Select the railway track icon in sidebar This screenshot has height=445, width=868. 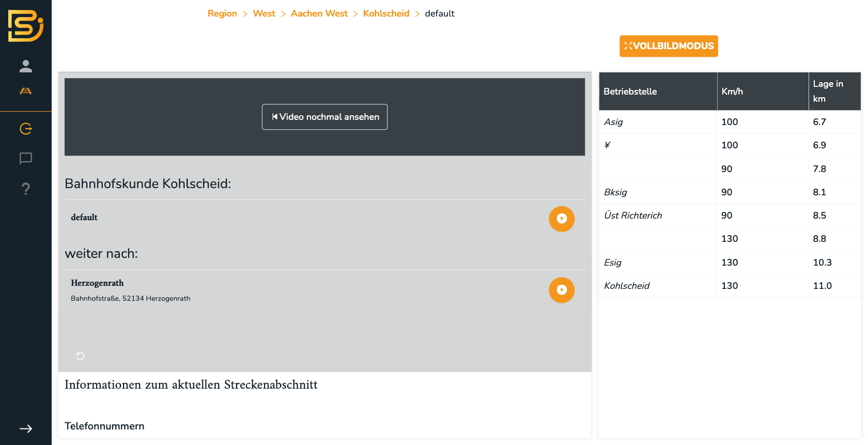pos(26,91)
